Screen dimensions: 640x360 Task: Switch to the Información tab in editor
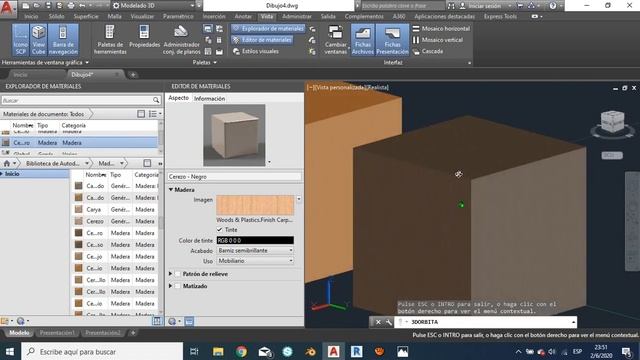209,99
